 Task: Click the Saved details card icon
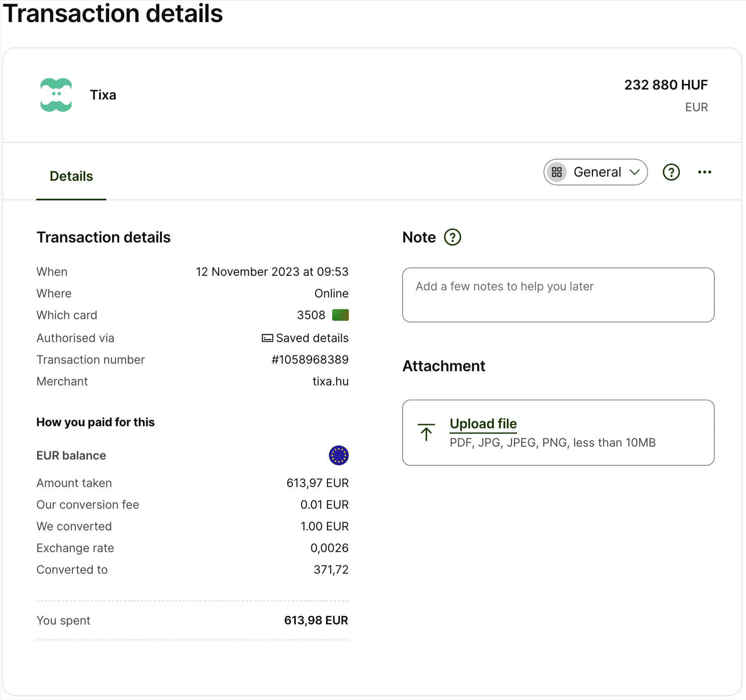pos(267,338)
